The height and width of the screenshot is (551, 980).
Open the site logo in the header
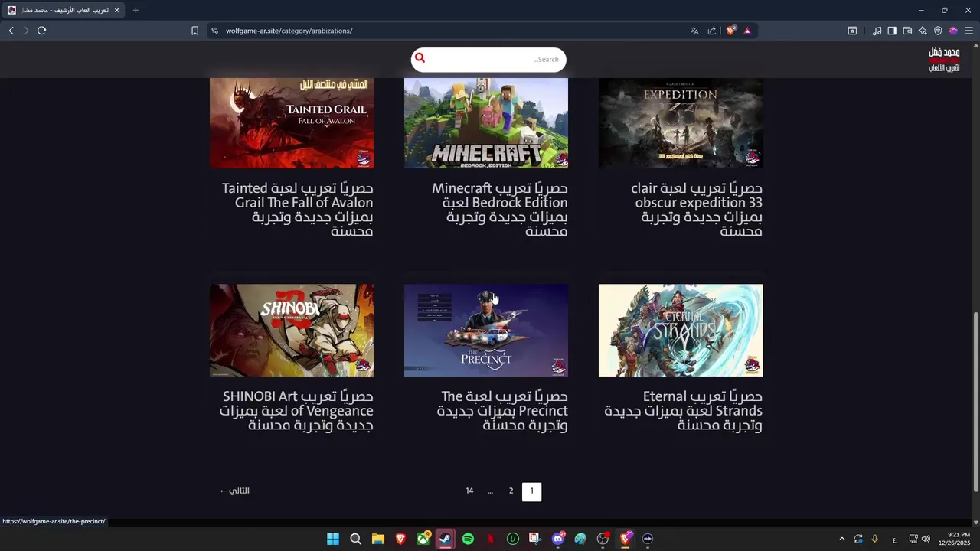point(944,60)
